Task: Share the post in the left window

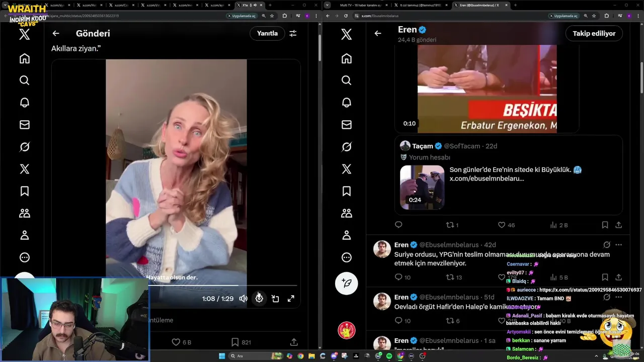Action: click(294, 342)
